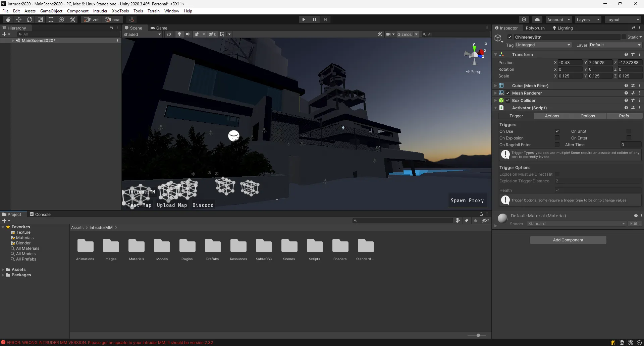Select the Move tool
The width and height of the screenshot is (644, 346).
coord(19,19)
